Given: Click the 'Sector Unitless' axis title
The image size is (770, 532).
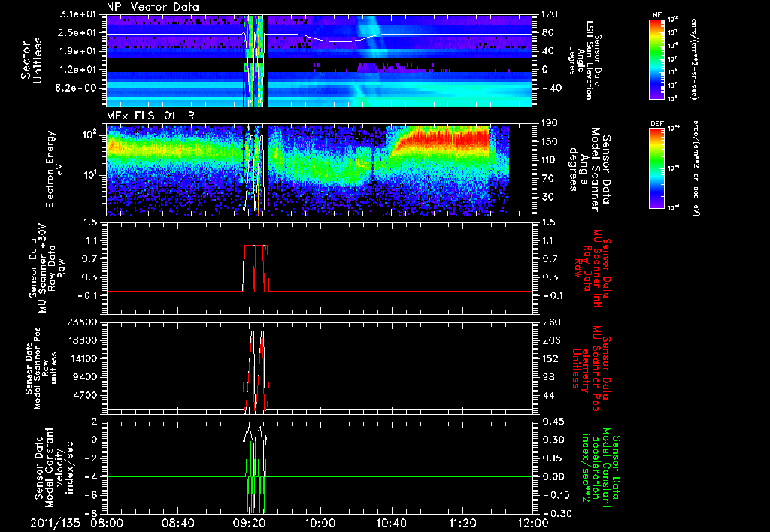Looking at the screenshot, I should click(x=32, y=60).
